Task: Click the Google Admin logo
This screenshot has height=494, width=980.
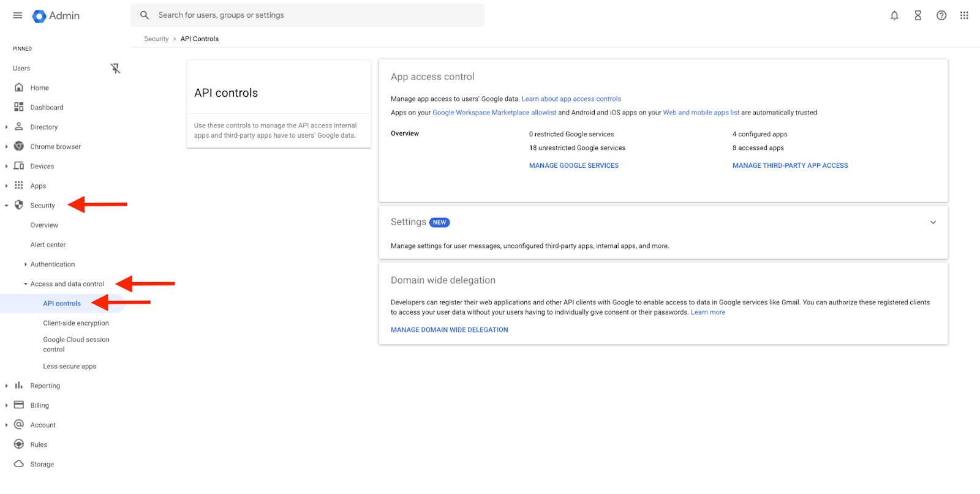Action: pyautogui.click(x=56, y=16)
